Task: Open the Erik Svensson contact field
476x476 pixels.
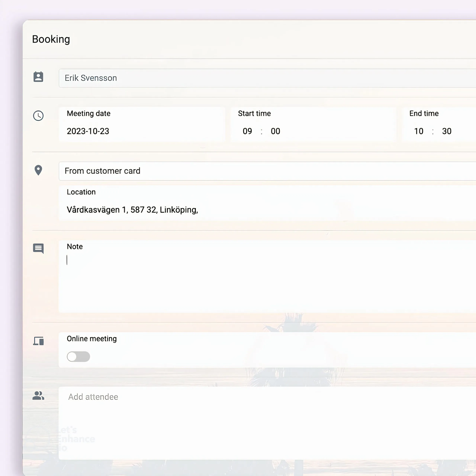Action: click(x=267, y=78)
